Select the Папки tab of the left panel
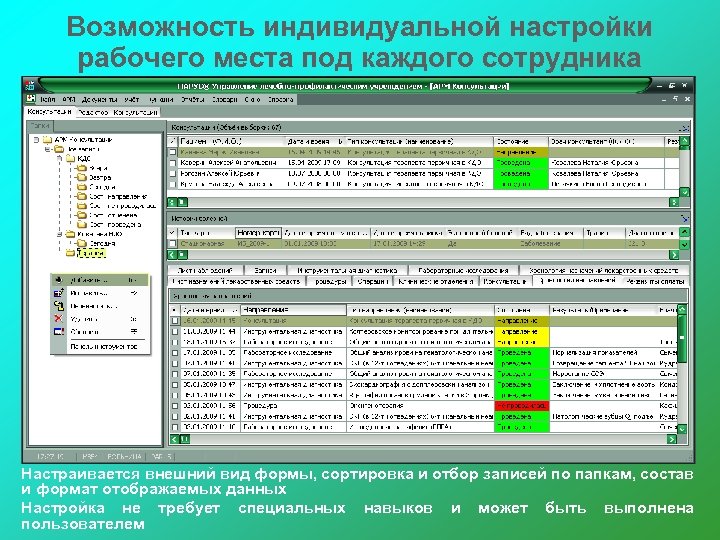Image resolution: width=720 pixels, height=540 pixels. click(40, 125)
